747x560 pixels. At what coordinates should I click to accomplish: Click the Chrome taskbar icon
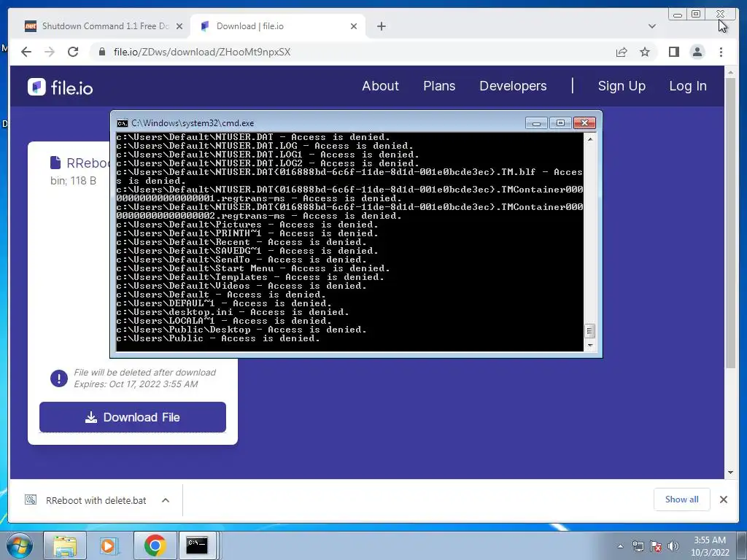pos(155,545)
